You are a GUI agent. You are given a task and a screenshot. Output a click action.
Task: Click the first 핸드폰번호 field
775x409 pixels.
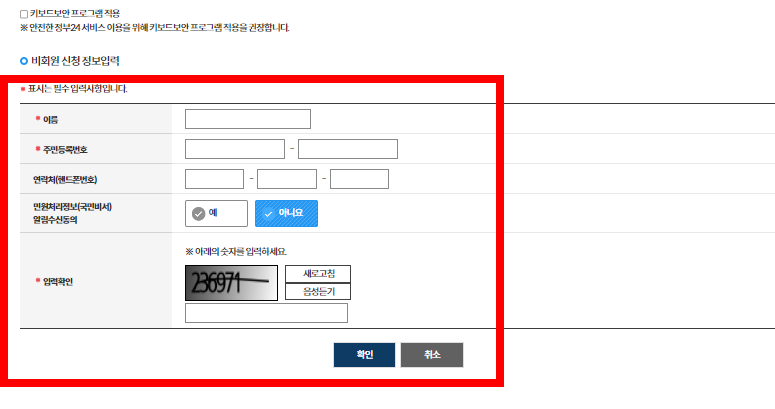point(215,179)
